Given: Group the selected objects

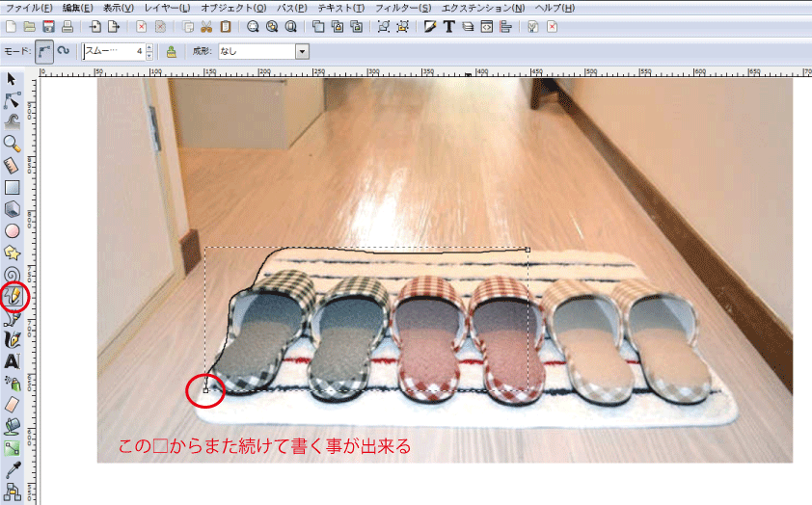Looking at the screenshot, I should click(x=383, y=26).
